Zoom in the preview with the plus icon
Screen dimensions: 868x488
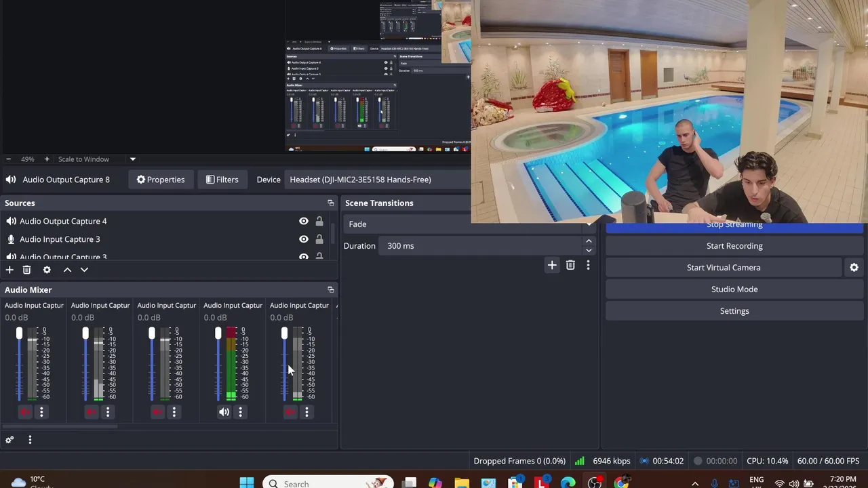[46, 159]
